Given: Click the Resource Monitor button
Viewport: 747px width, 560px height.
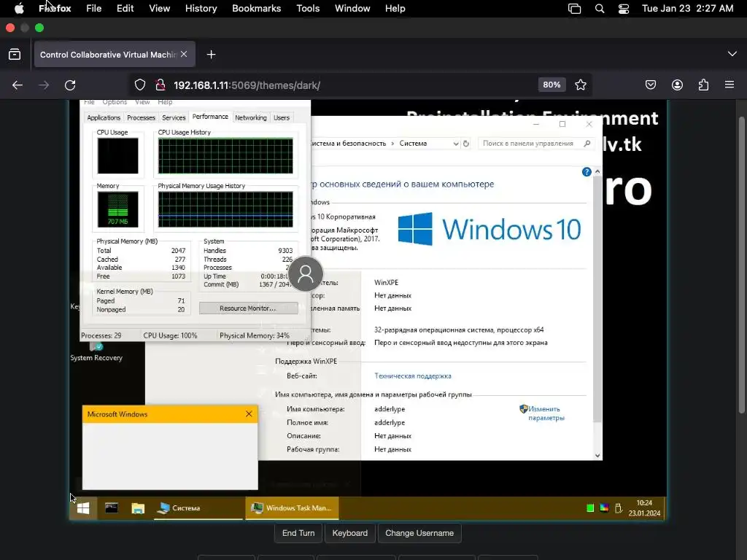Looking at the screenshot, I should pos(248,308).
